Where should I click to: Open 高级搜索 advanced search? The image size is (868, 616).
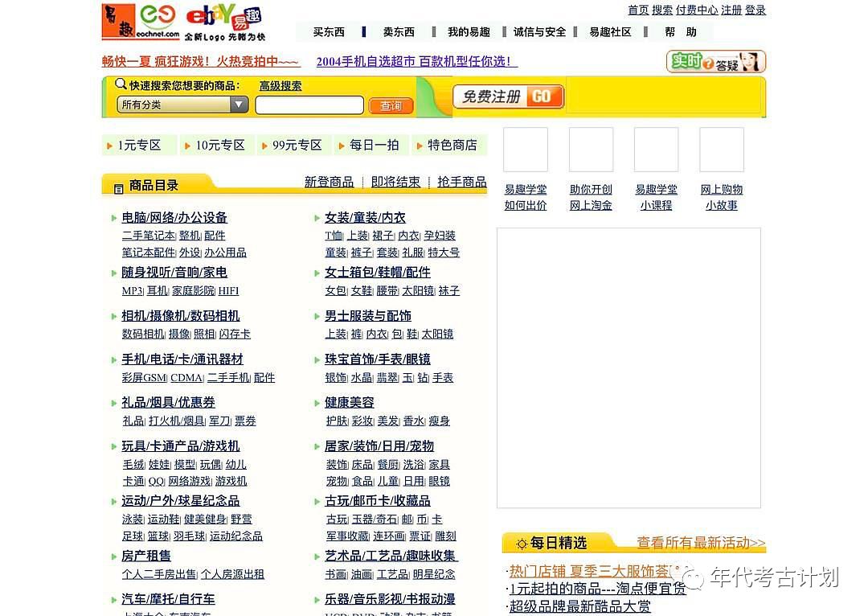[x=280, y=86]
